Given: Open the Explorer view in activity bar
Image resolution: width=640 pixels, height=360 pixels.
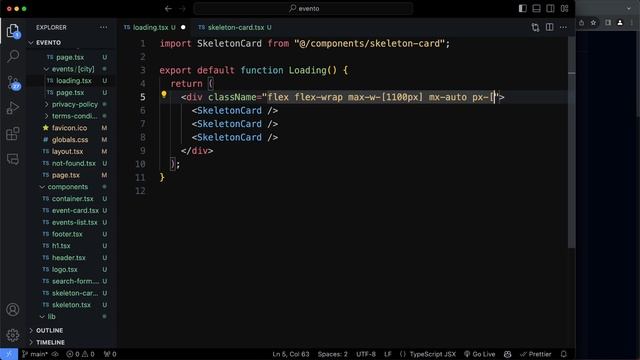Looking at the screenshot, I should coord(13,31).
